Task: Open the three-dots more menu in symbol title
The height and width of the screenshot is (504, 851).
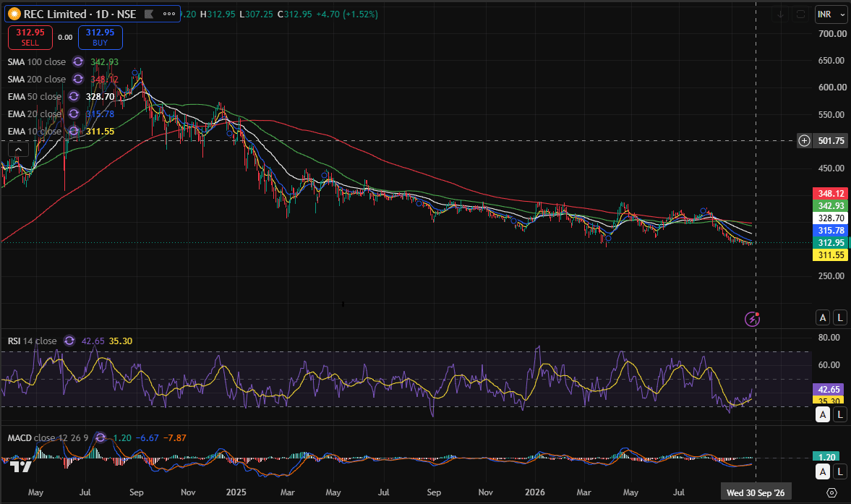Action: tap(169, 14)
